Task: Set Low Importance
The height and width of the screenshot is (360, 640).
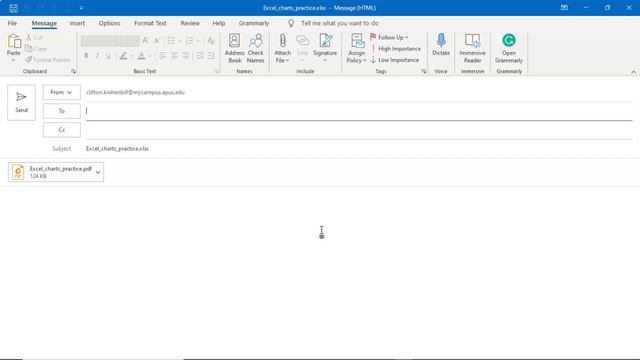Action: tap(395, 60)
